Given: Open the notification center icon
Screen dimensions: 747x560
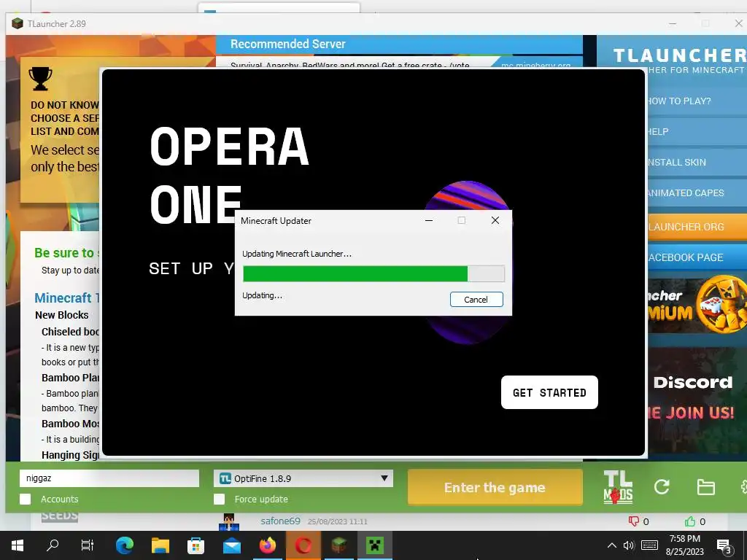Looking at the screenshot, I should (x=724, y=546).
